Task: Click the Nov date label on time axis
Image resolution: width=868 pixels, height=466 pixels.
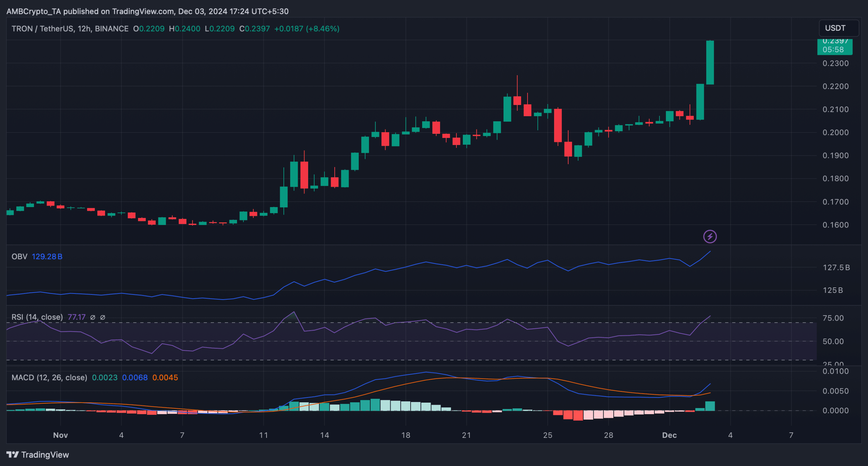Action: tap(60, 435)
